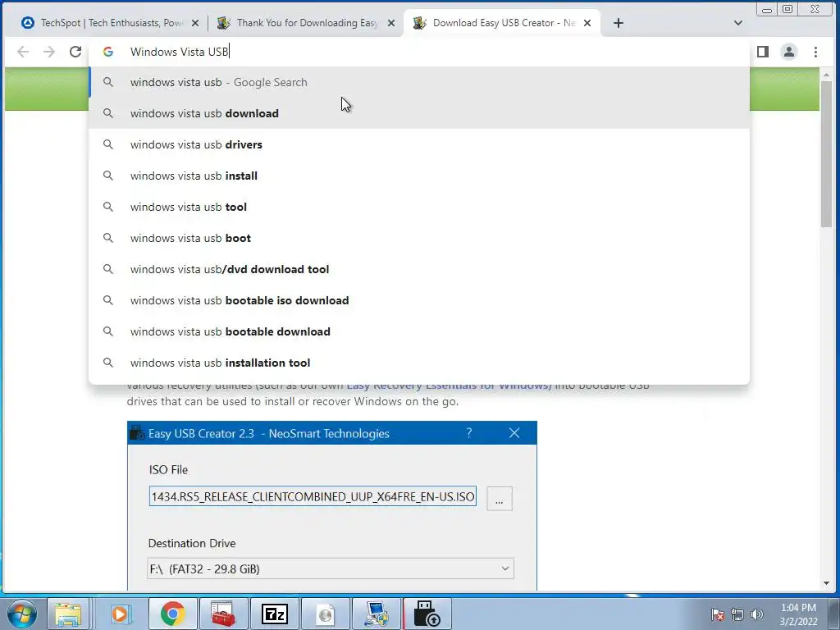Open Windows Media Player from taskbar
Image resolution: width=840 pixels, height=630 pixels.
pos(120,614)
